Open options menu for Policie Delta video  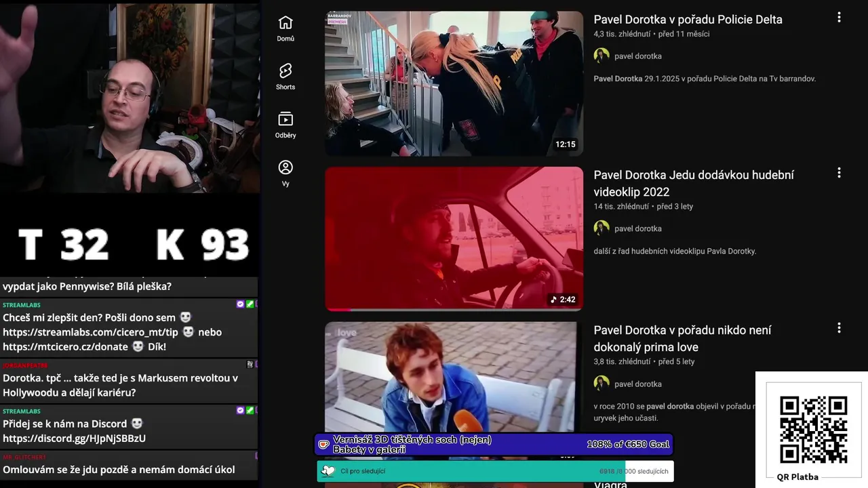click(839, 18)
